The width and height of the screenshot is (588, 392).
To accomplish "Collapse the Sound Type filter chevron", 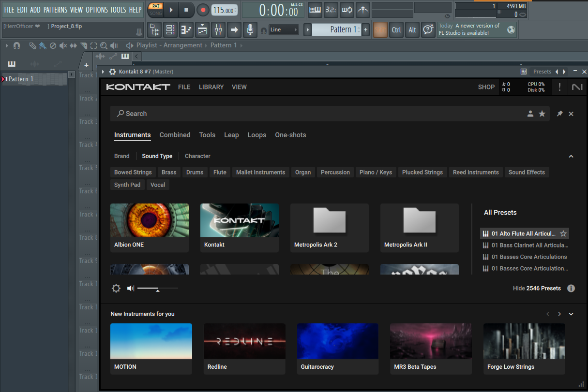I will click(571, 156).
